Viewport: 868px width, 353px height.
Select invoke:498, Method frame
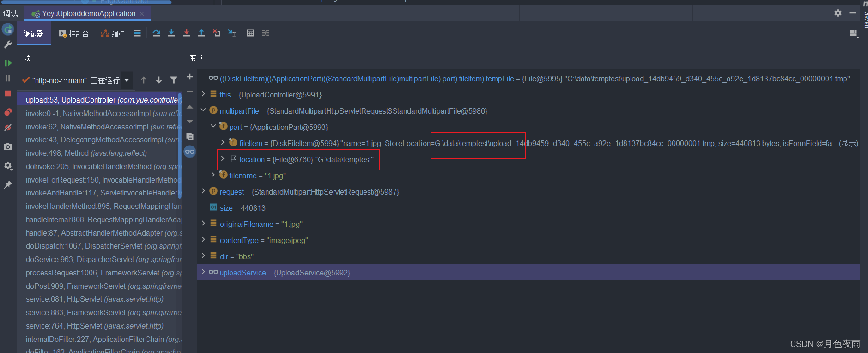click(x=100, y=153)
